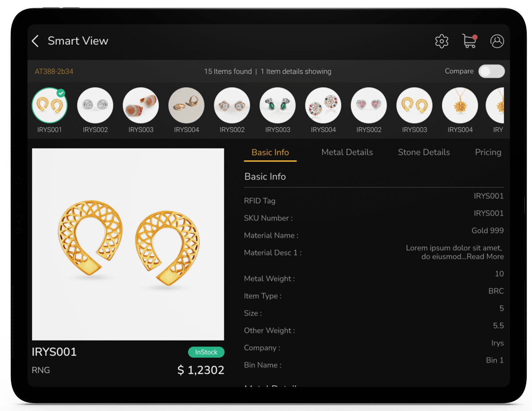Select the gold hoop IRYS004 thumbnail
The height and width of the screenshot is (411, 532).
click(186, 106)
